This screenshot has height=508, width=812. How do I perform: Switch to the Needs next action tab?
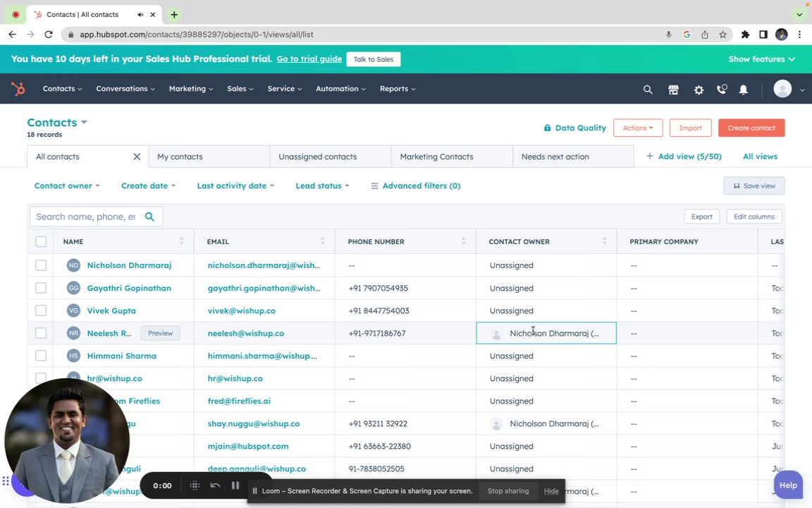coord(573,157)
